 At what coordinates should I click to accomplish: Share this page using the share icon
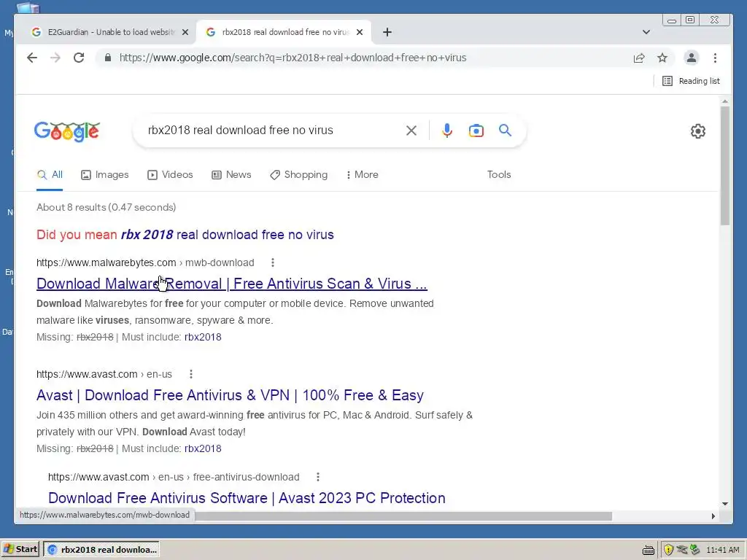pyautogui.click(x=639, y=58)
